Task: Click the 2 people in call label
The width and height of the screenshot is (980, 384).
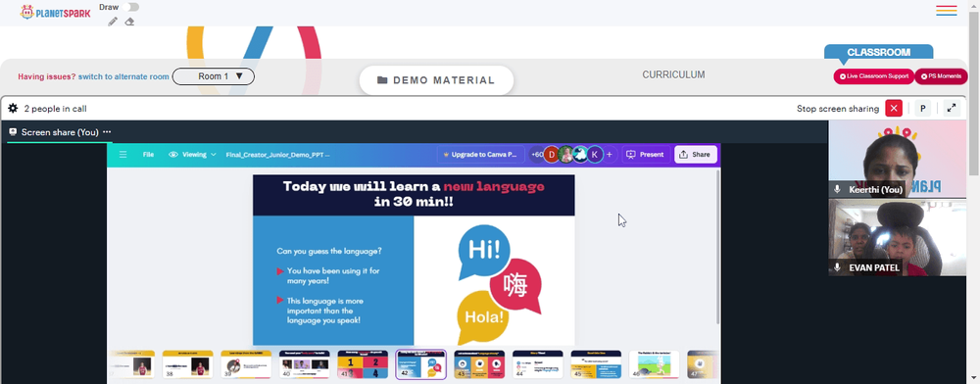Action: 55,109
